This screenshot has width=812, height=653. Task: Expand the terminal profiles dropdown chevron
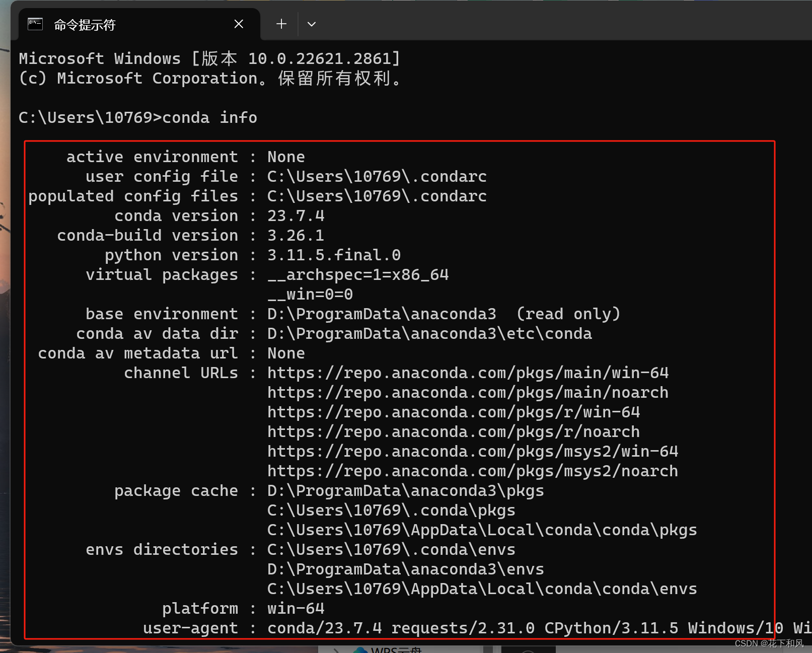coord(312,24)
